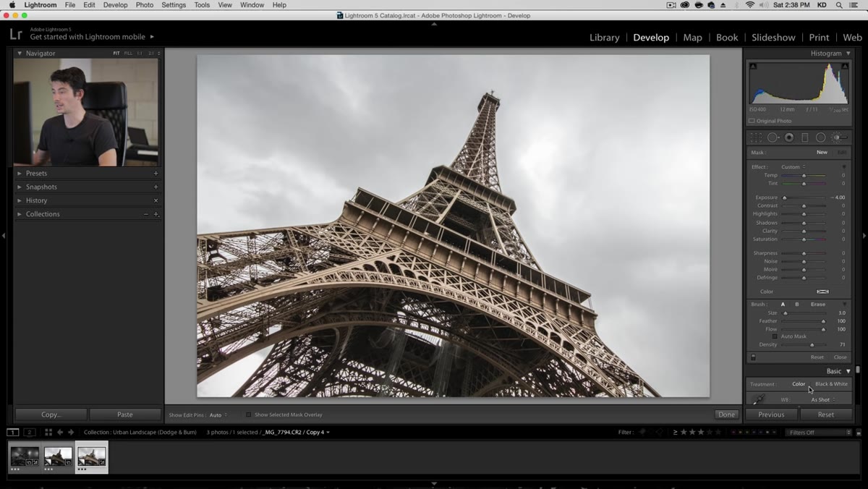Enable the Auto Mask checkbox
Viewport: 868px width, 489px height.
[x=775, y=336]
